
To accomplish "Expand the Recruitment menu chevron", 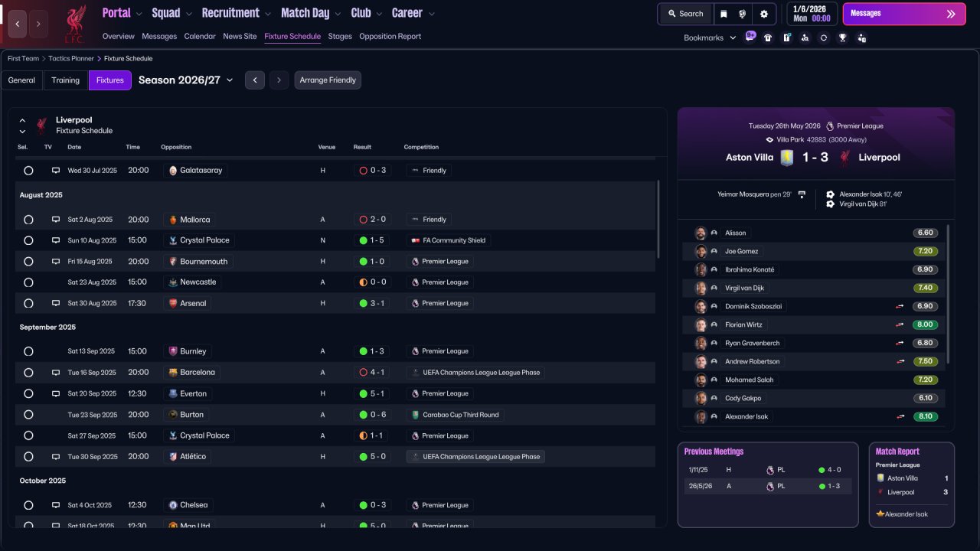I will click(267, 14).
